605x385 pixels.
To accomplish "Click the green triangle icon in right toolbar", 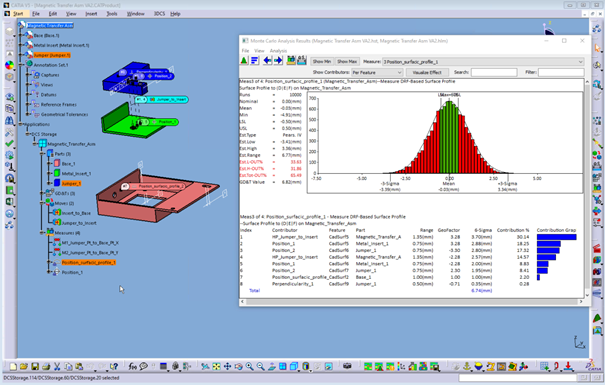I will 597,319.
